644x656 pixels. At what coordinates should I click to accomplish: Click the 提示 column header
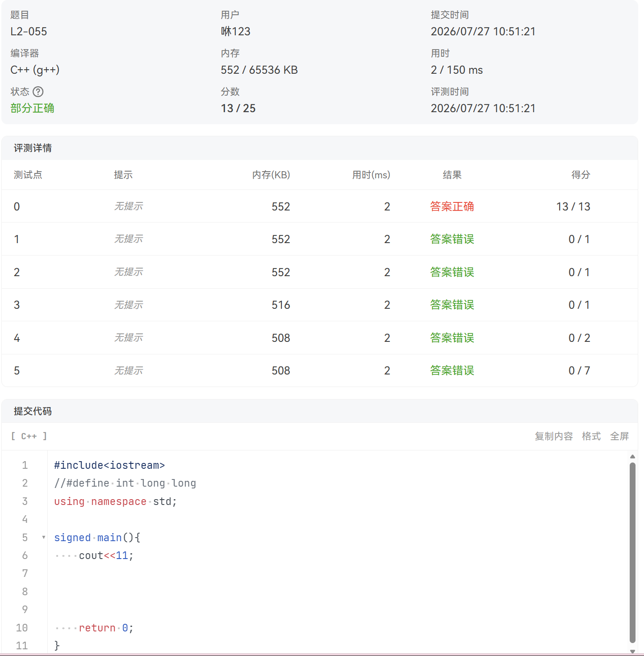tap(123, 175)
